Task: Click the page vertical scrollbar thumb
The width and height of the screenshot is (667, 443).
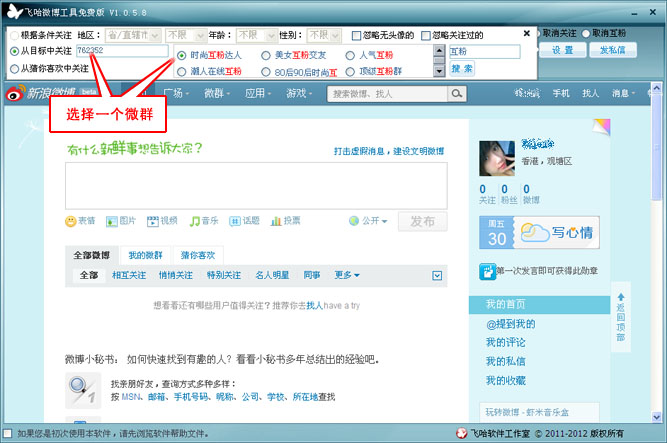Action: click(x=656, y=147)
